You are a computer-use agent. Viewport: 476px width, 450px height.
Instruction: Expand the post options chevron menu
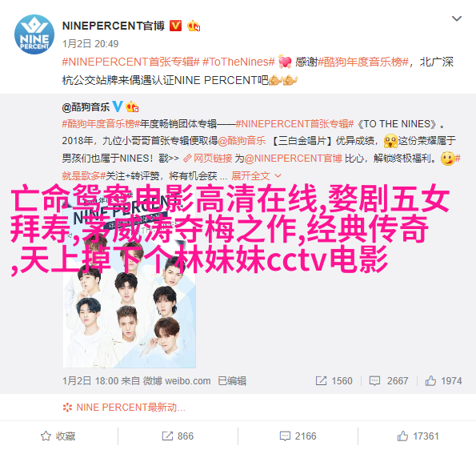click(457, 18)
